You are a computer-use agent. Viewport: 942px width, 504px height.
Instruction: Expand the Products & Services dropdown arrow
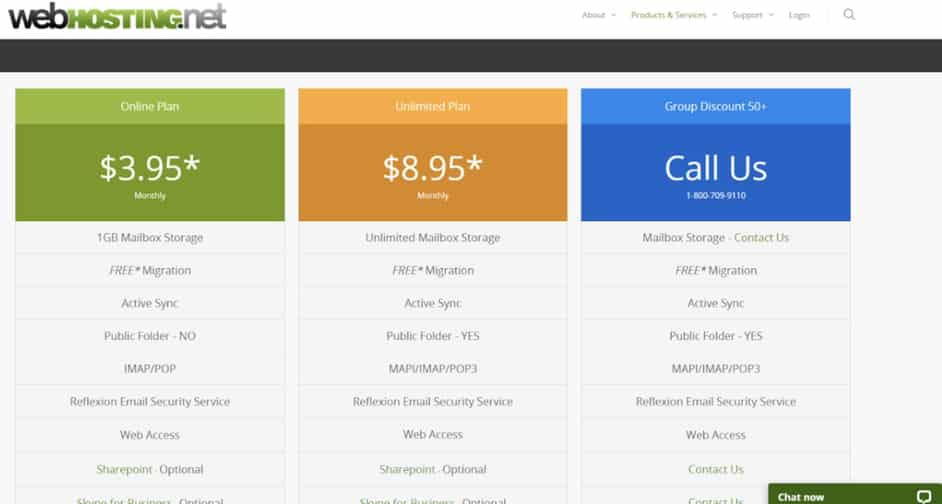pos(714,15)
